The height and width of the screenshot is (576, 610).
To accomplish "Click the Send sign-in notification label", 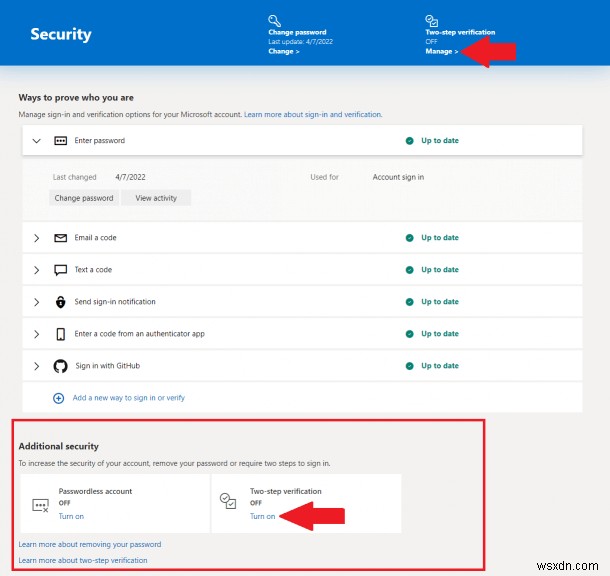I will [115, 302].
